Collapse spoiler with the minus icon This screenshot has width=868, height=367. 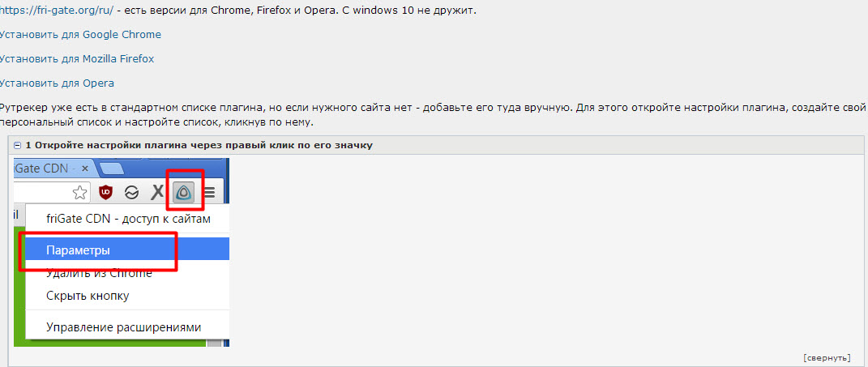(18, 145)
